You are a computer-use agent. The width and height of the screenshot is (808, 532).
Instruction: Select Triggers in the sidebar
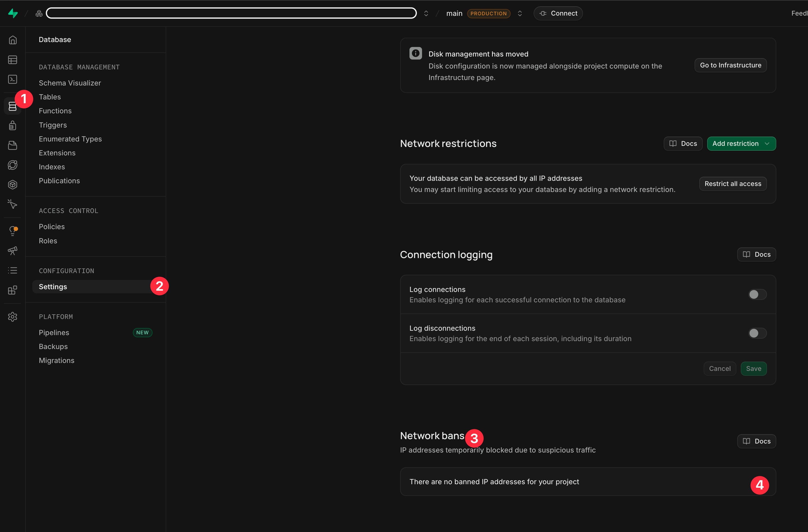click(x=53, y=125)
